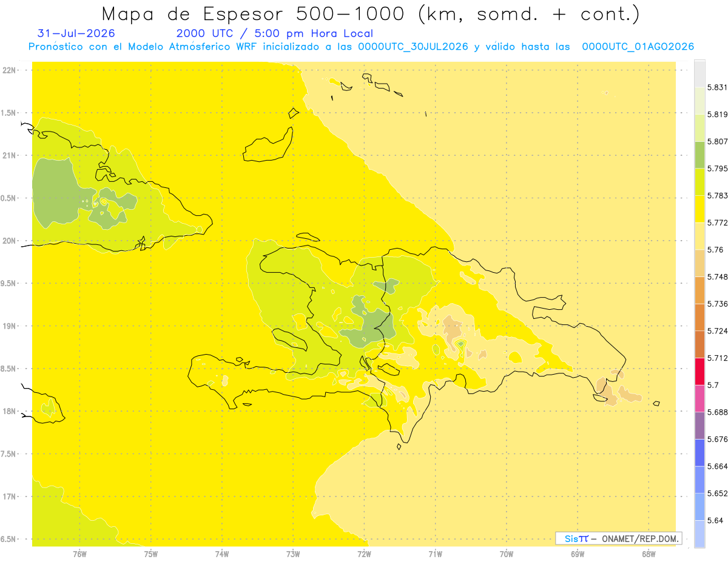Click the 73W longitude axis label
This screenshot has height=562, width=728.
tap(293, 554)
